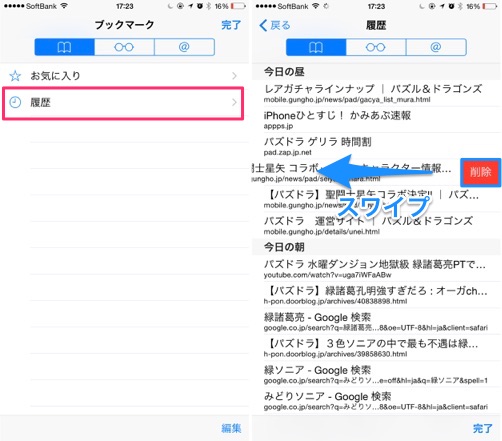Tap red 削除 delete button

(481, 172)
